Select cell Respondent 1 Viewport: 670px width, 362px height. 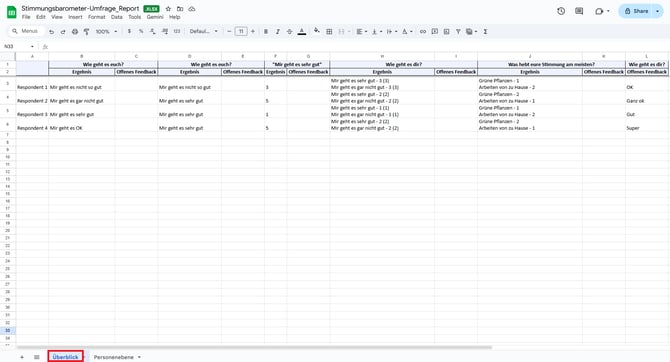click(32, 84)
